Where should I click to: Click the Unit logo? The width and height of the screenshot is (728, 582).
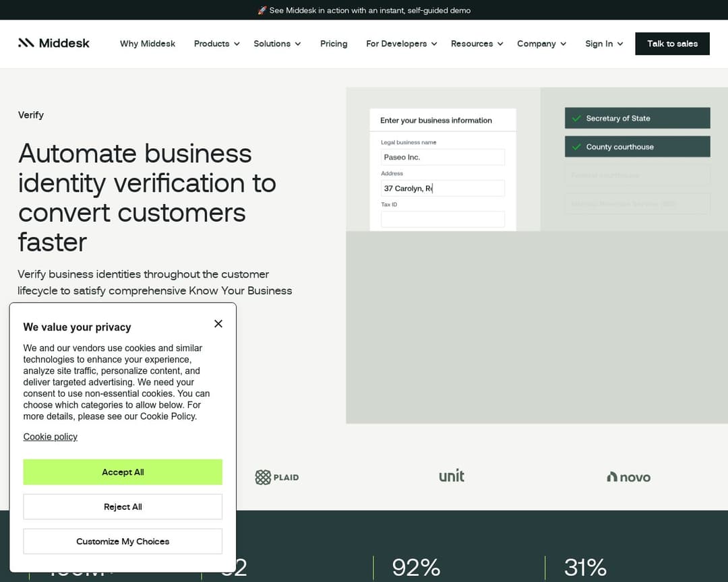pos(451,476)
